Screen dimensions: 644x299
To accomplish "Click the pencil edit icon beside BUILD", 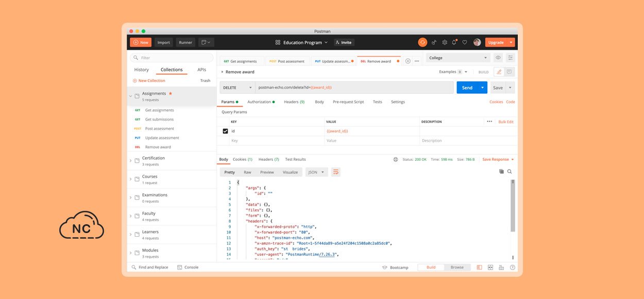I will click(x=499, y=72).
